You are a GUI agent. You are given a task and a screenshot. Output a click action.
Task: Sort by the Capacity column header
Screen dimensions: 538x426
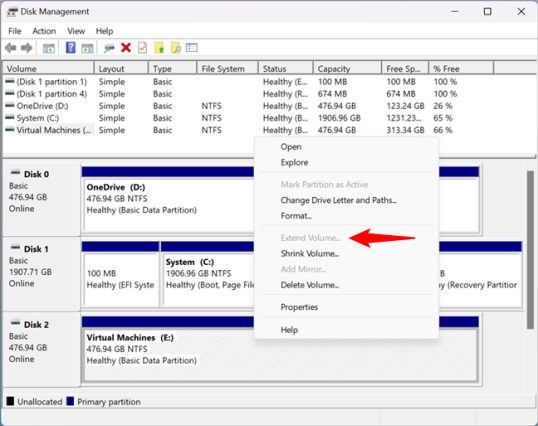click(x=348, y=69)
